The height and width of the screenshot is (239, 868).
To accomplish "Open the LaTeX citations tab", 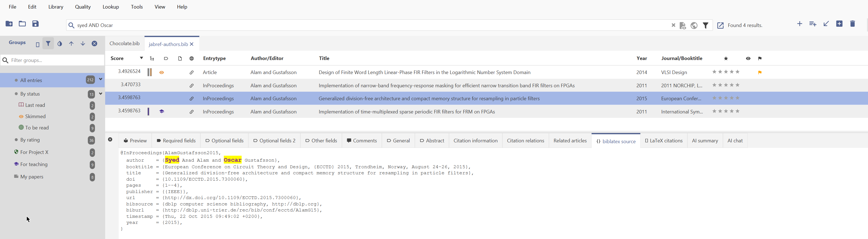I will point(663,141).
